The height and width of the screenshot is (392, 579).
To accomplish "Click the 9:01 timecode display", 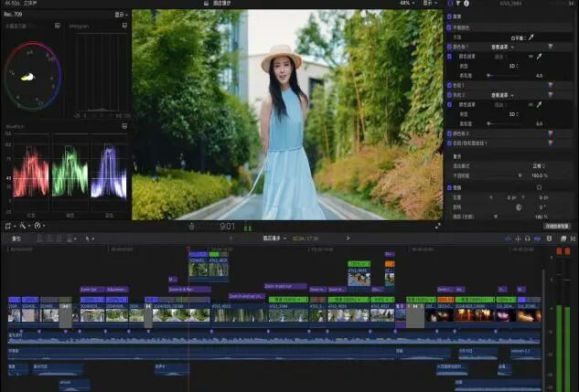I will click(x=227, y=226).
